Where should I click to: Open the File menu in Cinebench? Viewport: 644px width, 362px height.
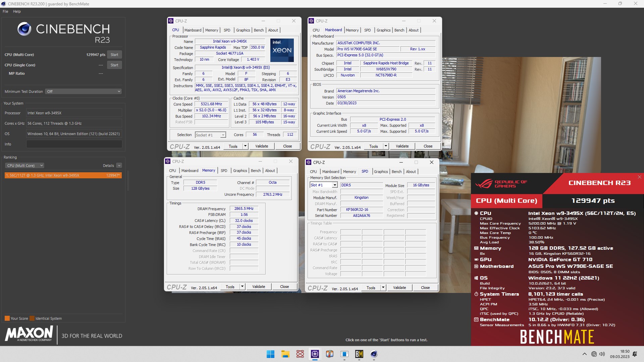(5, 11)
